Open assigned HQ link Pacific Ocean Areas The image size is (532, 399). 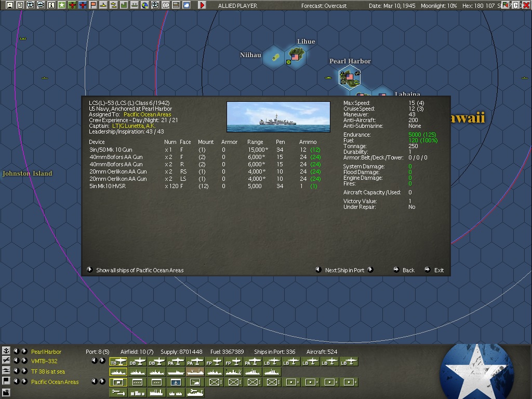(147, 114)
